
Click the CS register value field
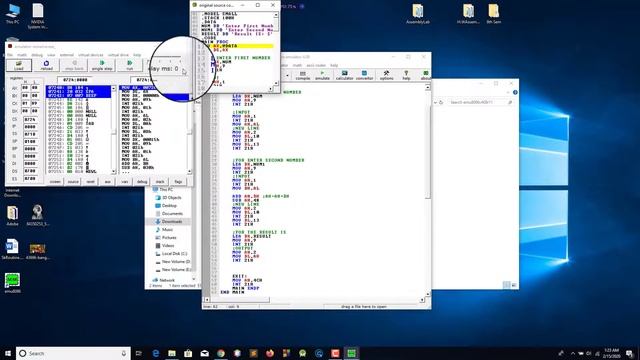(x=30, y=120)
